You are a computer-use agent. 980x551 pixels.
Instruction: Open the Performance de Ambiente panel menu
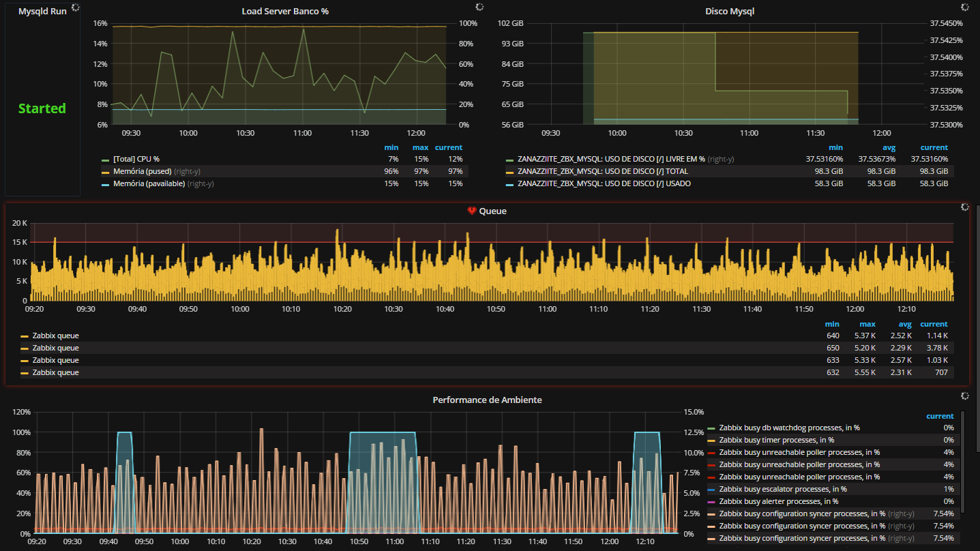pos(487,400)
